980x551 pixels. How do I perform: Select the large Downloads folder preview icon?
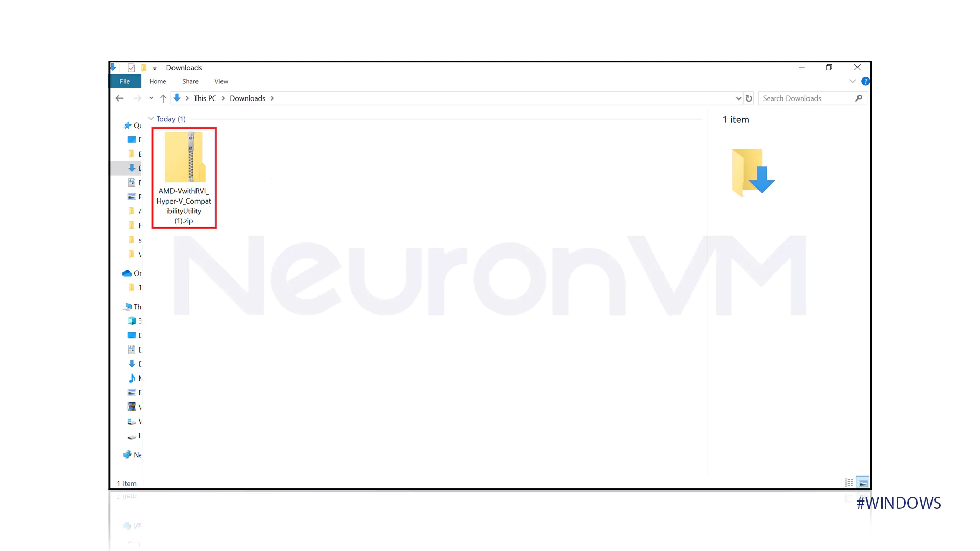(x=752, y=171)
